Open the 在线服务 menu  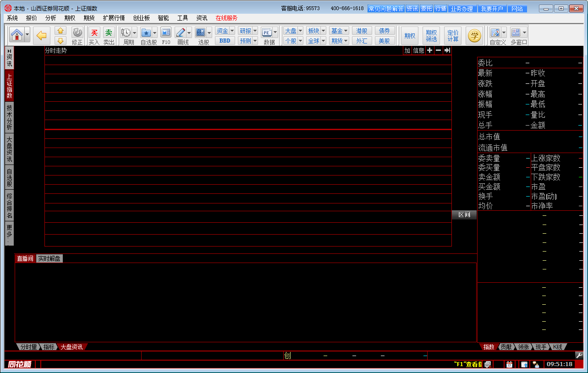click(226, 18)
